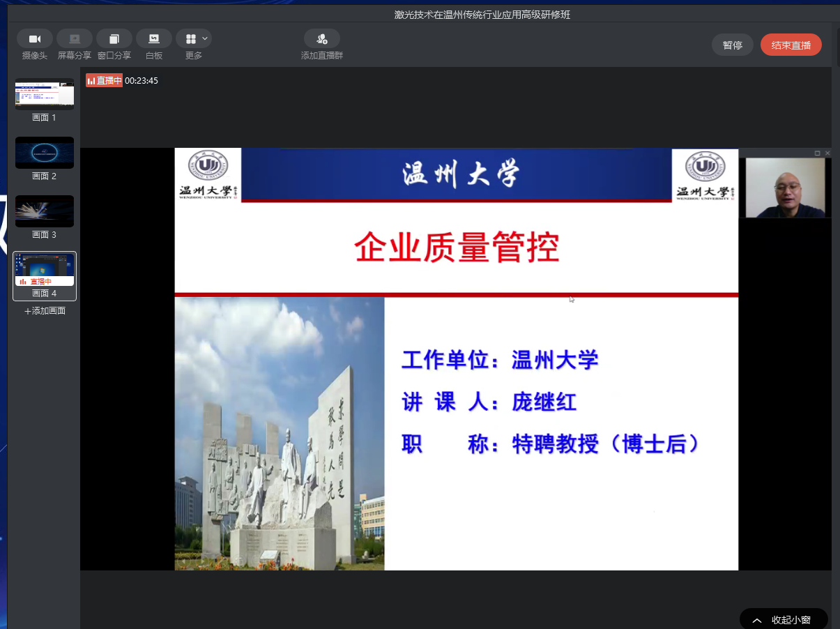Maximize the presenter camera small window
Image resolution: width=840 pixels, height=629 pixels.
point(817,153)
